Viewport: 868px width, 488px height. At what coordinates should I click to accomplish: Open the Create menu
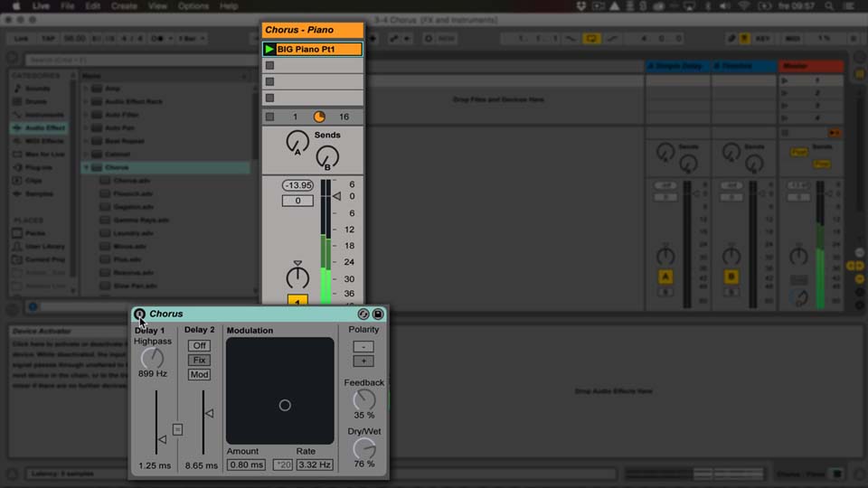click(x=124, y=6)
